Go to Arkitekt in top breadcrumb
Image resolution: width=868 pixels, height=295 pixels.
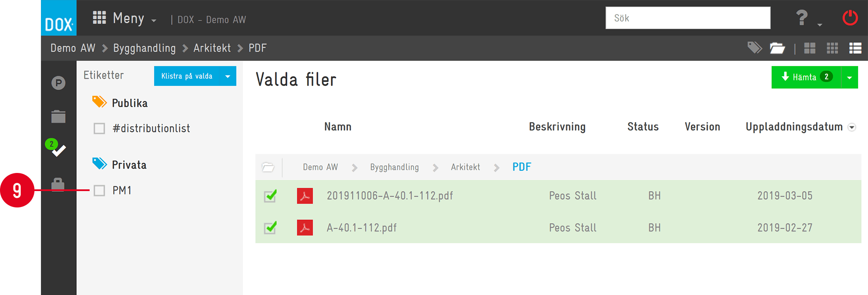pos(212,48)
